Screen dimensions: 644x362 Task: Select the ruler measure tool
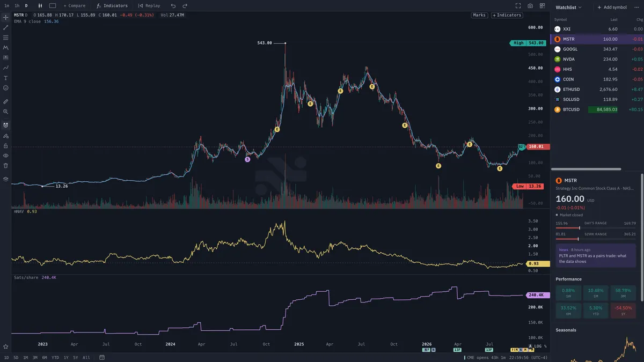pos(5,101)
